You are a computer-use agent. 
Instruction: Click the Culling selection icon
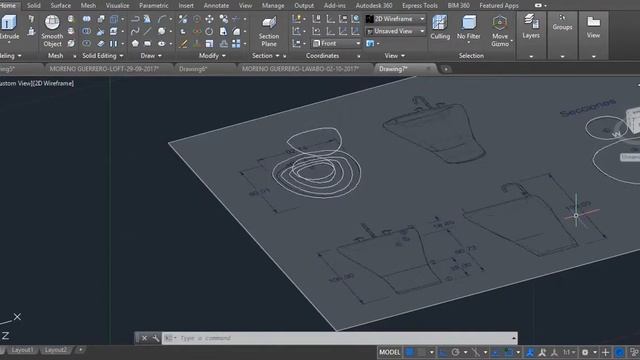440,27
